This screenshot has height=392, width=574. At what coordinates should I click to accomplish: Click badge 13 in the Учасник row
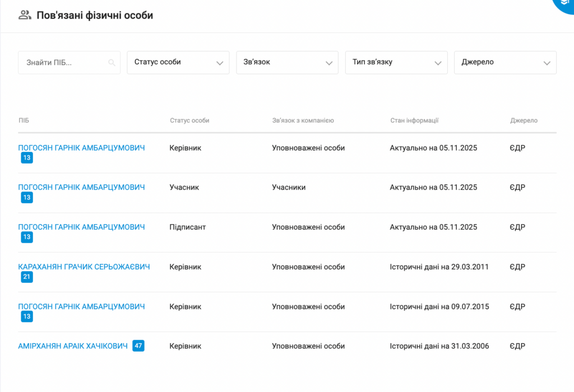coord(27,197)
